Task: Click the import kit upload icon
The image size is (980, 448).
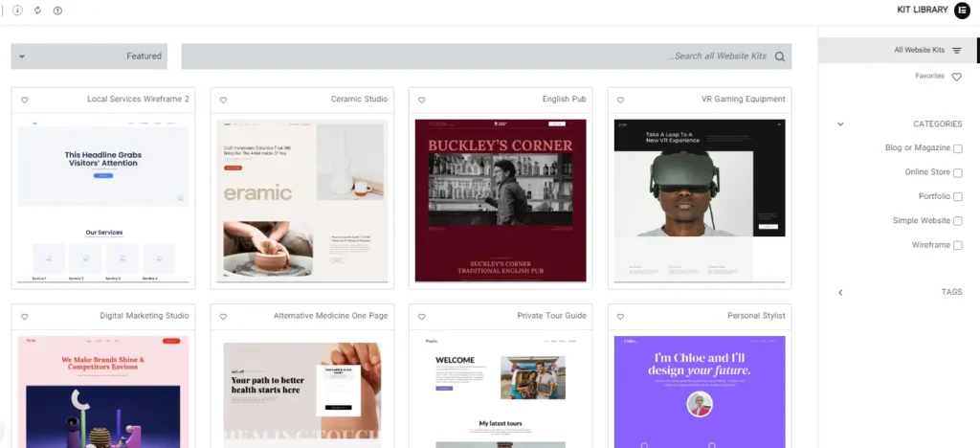Action: pos(57,11)
